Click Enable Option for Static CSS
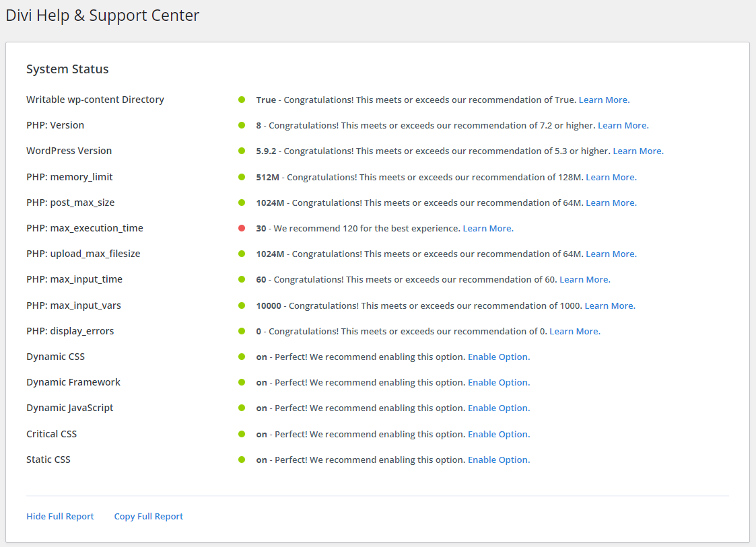This screenshot has width=756, height=547. tap(499, 460)
